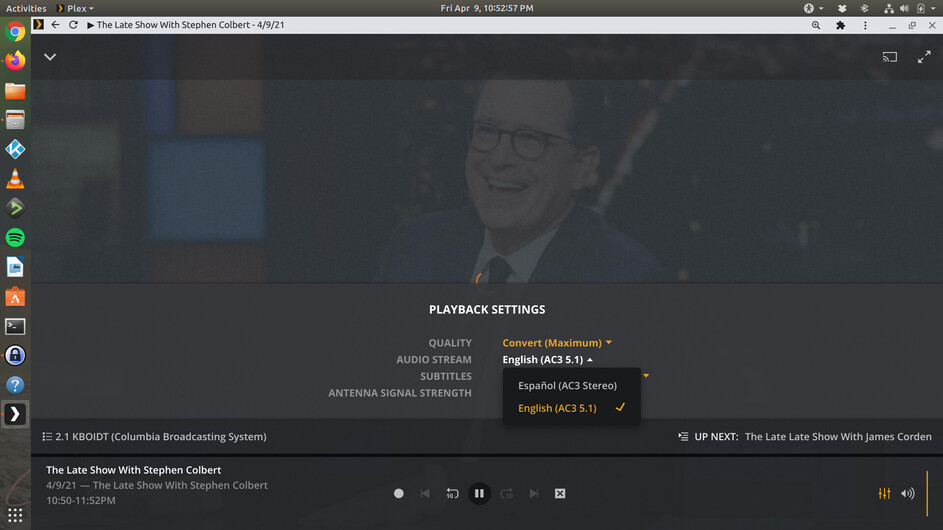This screenshot has height=530, width=943.
Task: Open the accessibility menu in top bar
Action: 813,8
